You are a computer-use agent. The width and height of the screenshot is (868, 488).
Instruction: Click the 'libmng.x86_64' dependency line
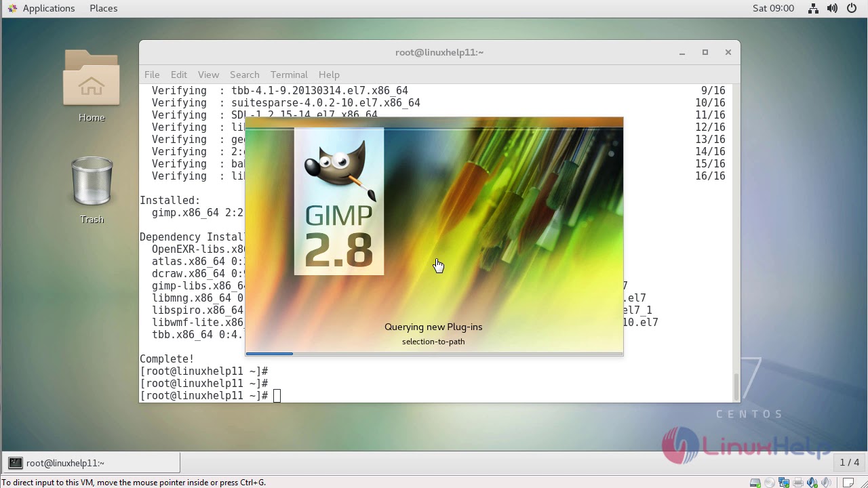coord(198,298)
